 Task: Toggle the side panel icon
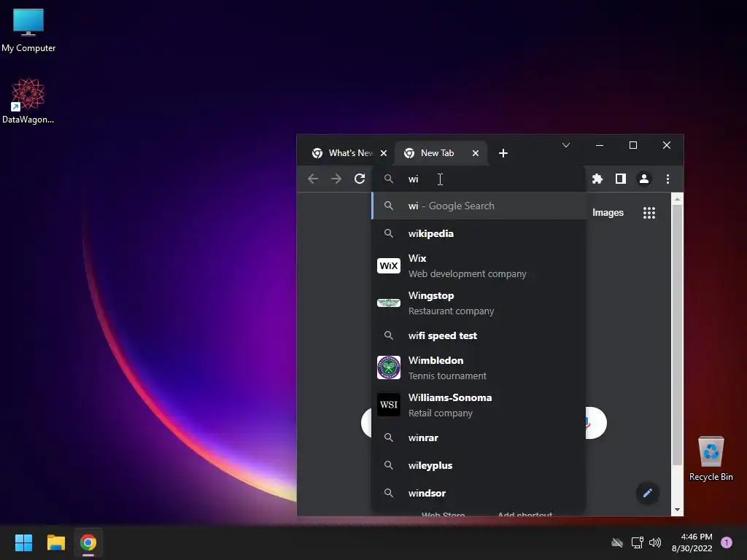(620, 179)
